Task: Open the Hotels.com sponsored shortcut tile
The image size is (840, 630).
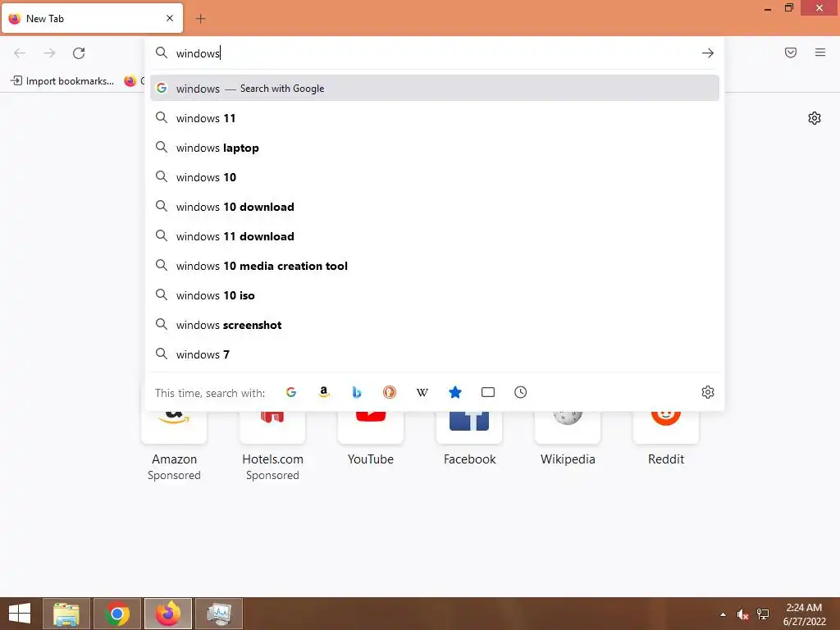Action: (272, 445)
